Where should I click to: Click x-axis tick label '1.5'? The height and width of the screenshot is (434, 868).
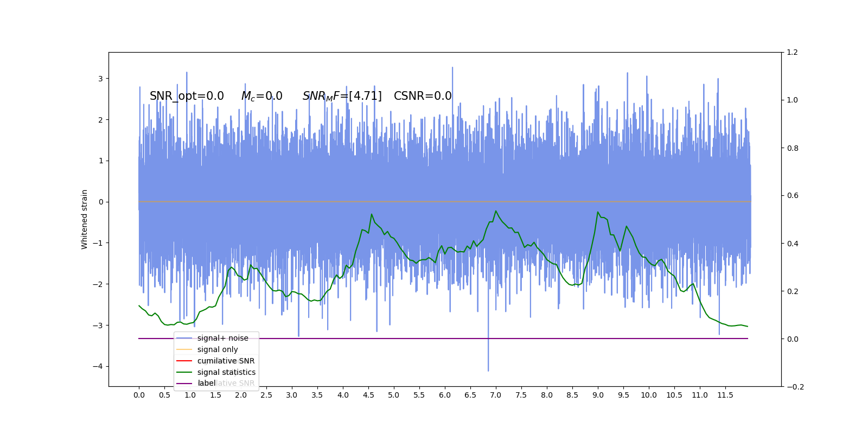(215, 395)
